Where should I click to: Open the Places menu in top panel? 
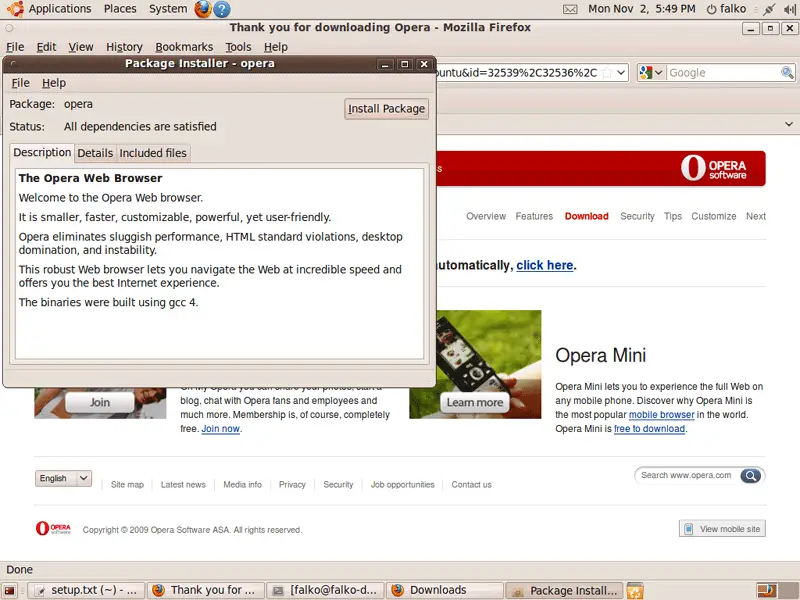click(120, 9)
